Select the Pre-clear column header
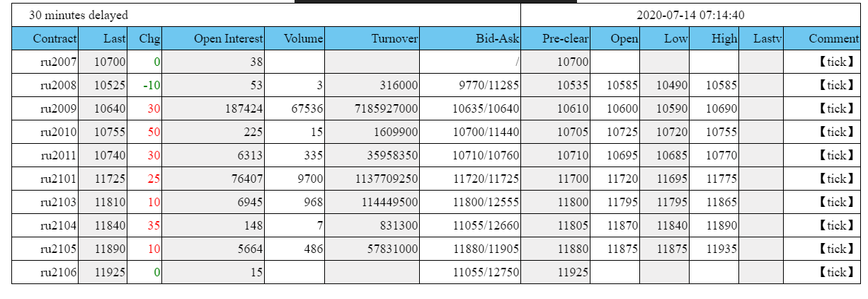 pyautogui.click(x=565, y=38)
